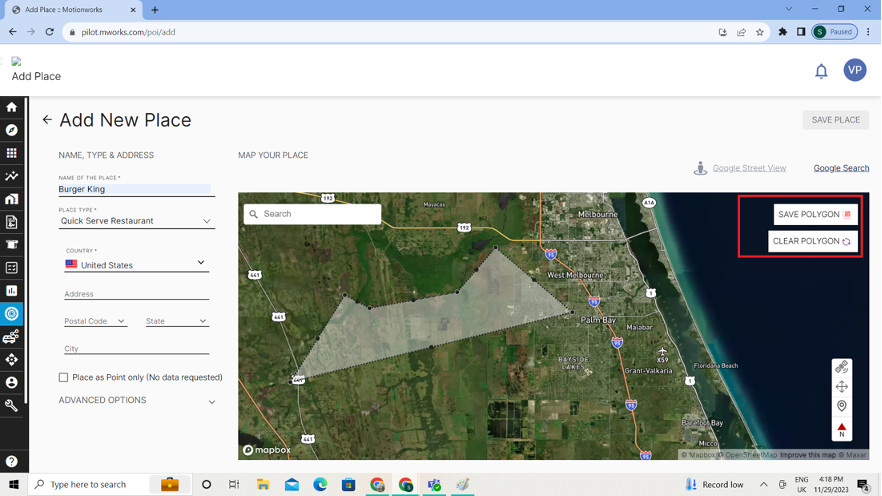Click the Address input field

[137, 294]
